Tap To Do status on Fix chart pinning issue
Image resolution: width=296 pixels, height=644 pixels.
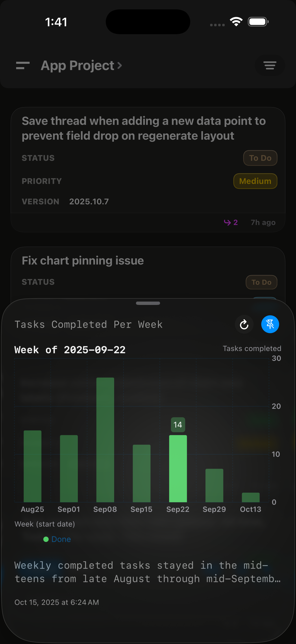(261, 282)
